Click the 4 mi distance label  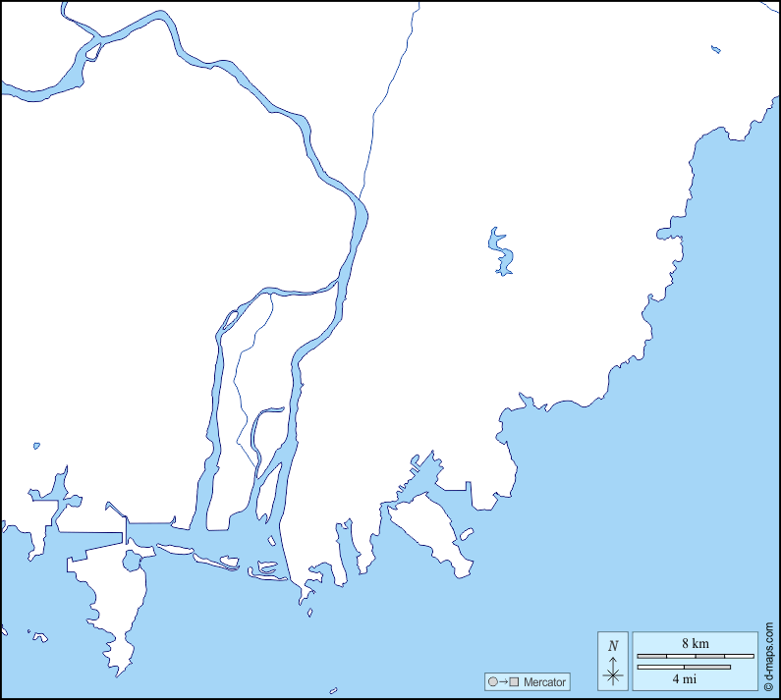pos(684,678)
